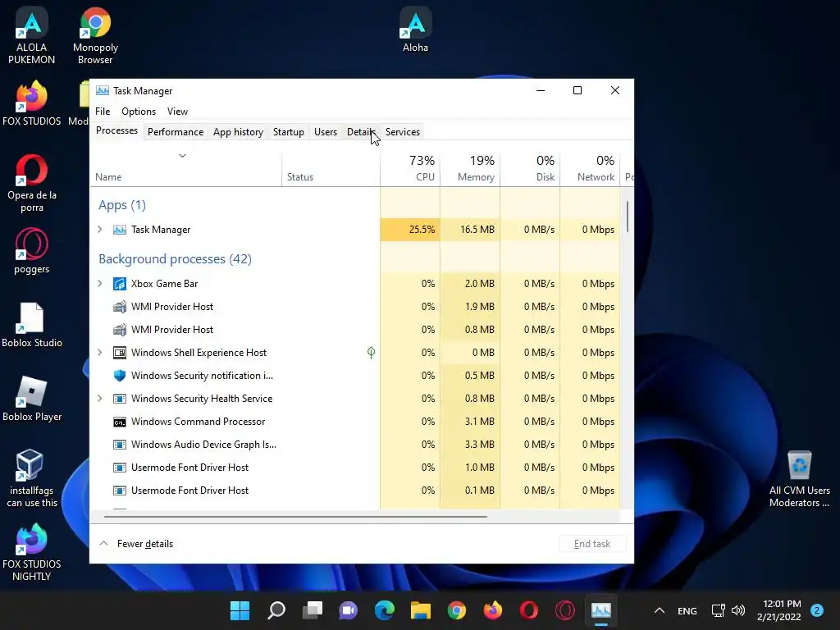Image resolution: width=840 pixels, height=630 pixels.
Task: Switch to the Services tab
Action: click(402, 132)
